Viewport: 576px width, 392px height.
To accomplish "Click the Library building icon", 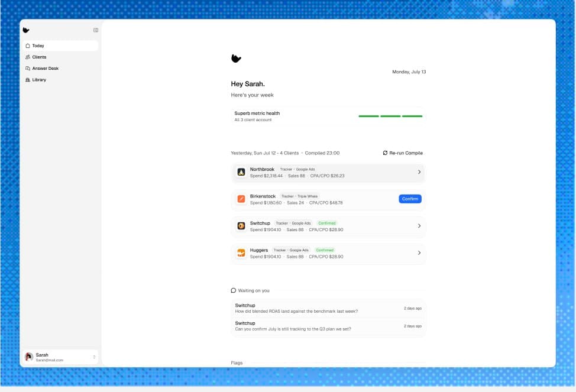I will (28, 80).
